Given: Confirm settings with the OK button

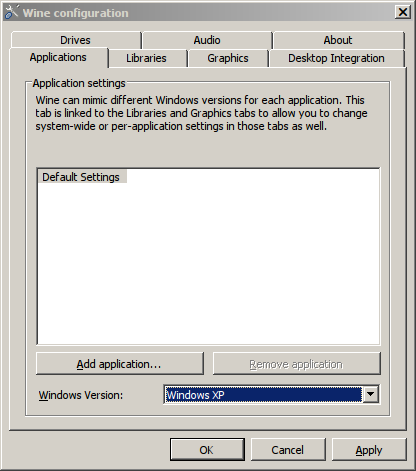Looking at the screenshot, I should 207,450.
